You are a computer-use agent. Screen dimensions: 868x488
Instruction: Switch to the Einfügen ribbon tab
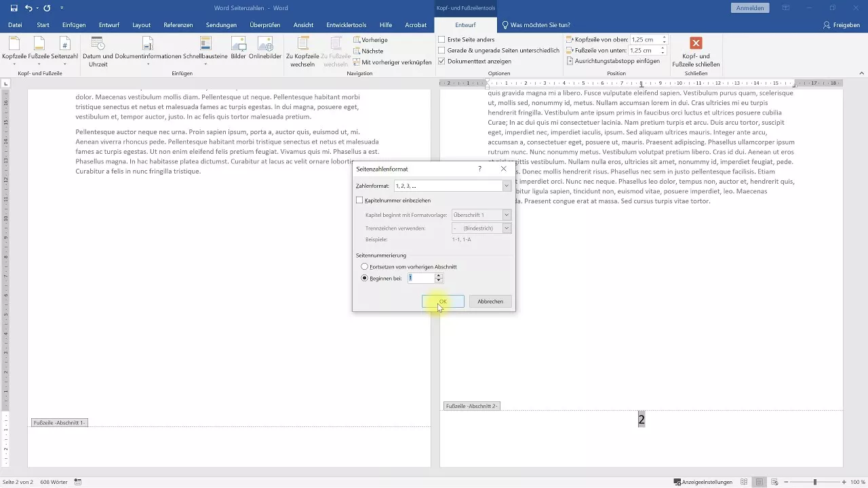tap(73, 24)
